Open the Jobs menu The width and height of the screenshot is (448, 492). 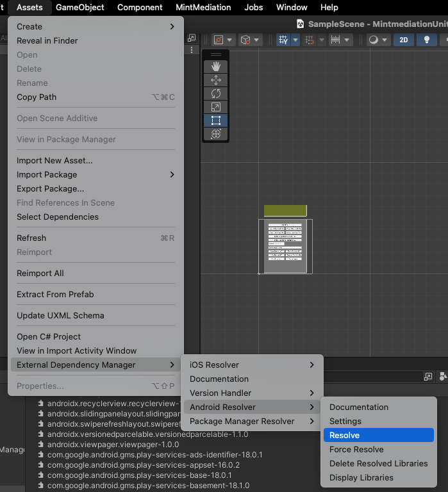click(x=254, y=7)
